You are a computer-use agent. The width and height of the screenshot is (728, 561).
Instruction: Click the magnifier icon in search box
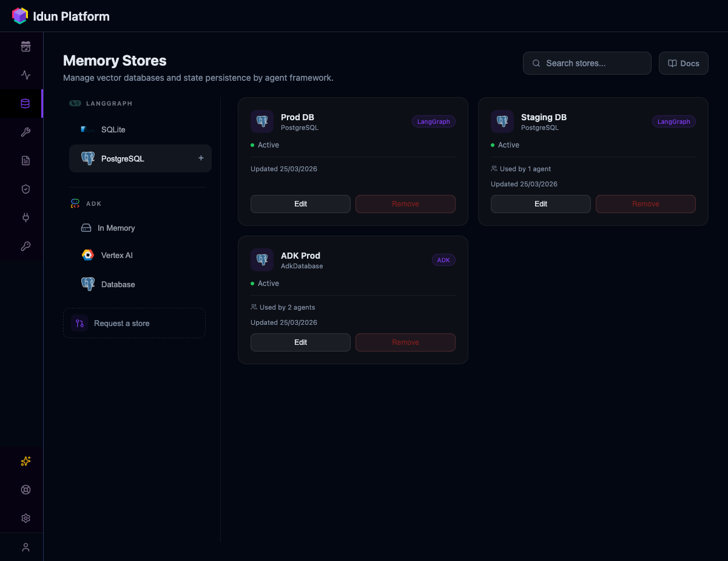pyautogui.click(x=536, y=63)
